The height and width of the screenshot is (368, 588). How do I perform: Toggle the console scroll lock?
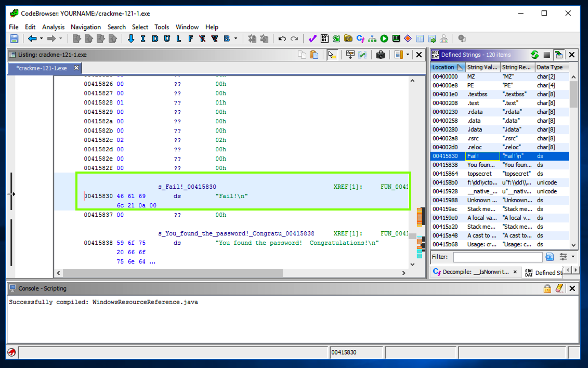(x=547, y=288)
